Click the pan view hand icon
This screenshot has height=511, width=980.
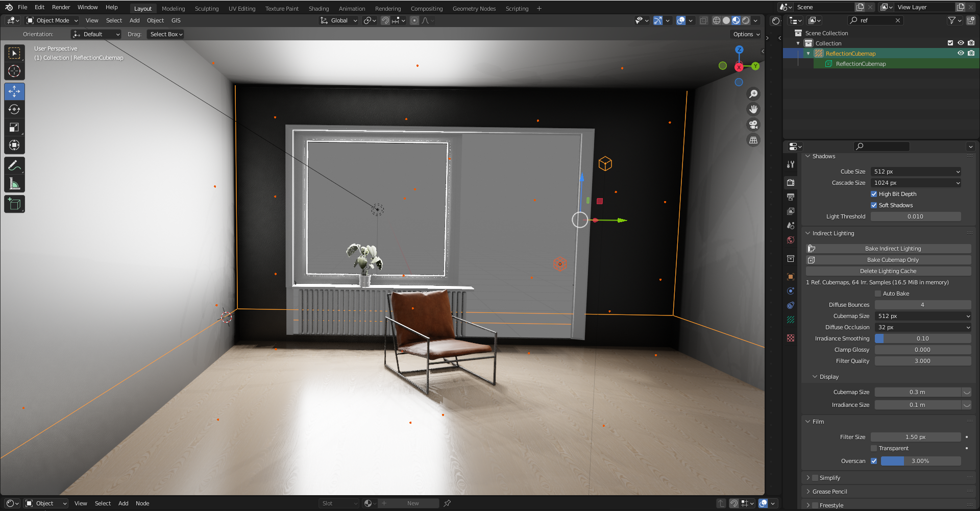click(x=753, y=109)
